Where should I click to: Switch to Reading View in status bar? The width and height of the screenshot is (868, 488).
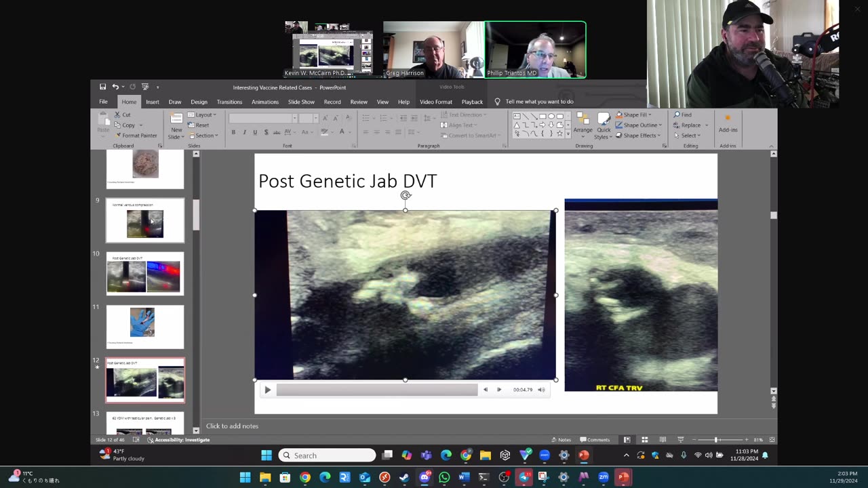pos(663,440)
